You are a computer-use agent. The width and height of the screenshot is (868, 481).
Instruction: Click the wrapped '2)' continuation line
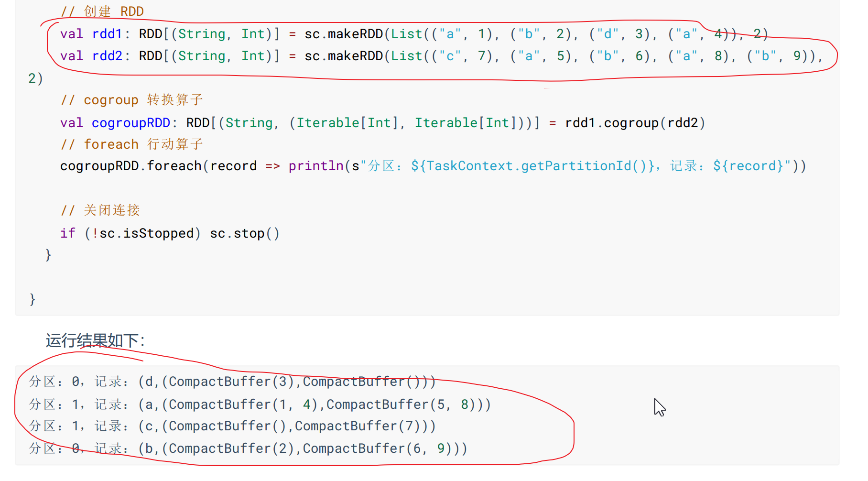click(x=36, y=78)
